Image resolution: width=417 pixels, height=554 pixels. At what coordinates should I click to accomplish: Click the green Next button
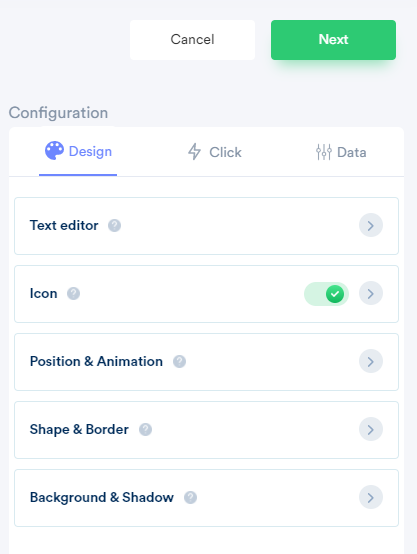(x=333, y=40)
